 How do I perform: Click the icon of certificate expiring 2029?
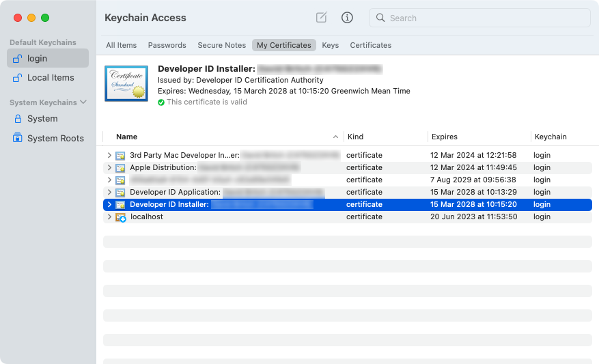tap(120, 180)
